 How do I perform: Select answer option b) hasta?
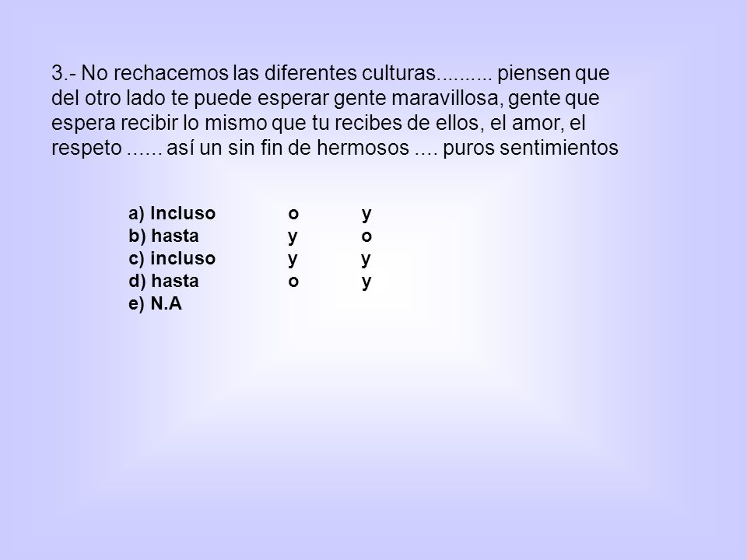[x=163, y=236]
